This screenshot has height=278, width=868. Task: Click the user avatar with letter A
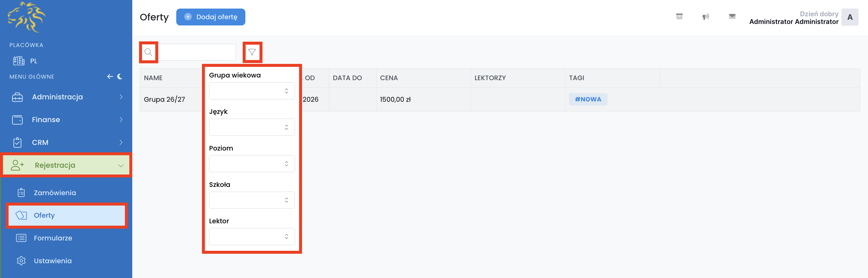pos(849,17)
